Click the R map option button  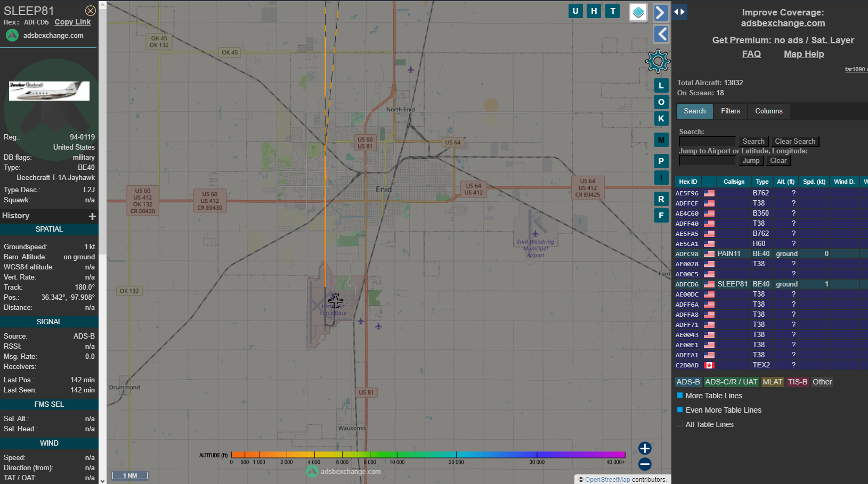[661, 199]
